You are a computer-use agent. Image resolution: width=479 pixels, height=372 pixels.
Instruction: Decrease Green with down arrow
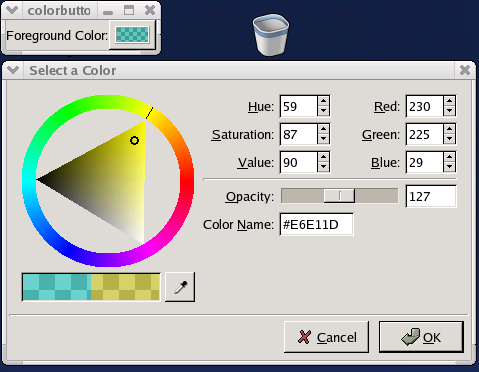coord(449,139)
